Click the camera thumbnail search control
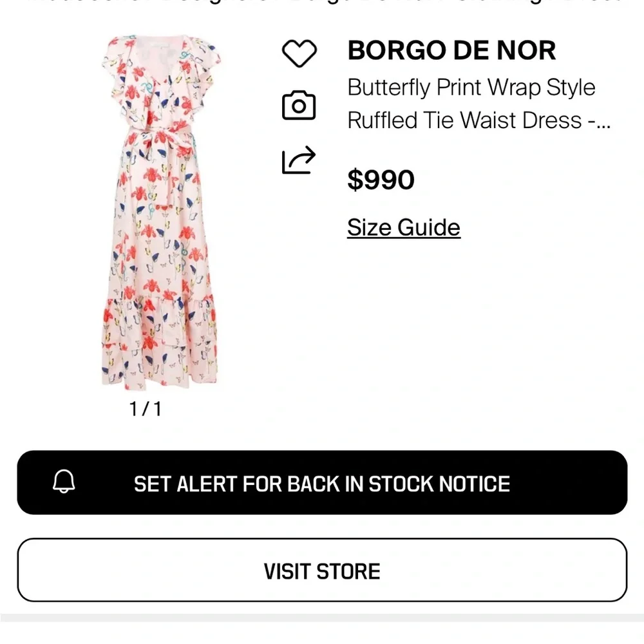This screenshot has width=644, height=644. 299,106
